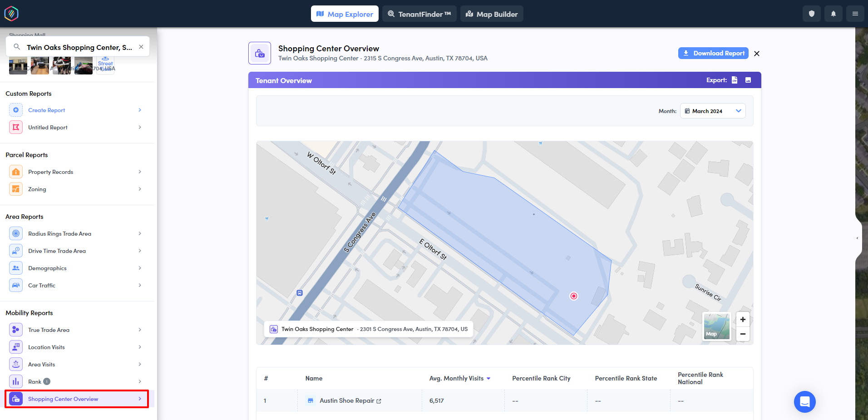The width and height of the screenshot is (868, 420).
Task: Click the Demographics people icon
Action: tap(16, 268)
